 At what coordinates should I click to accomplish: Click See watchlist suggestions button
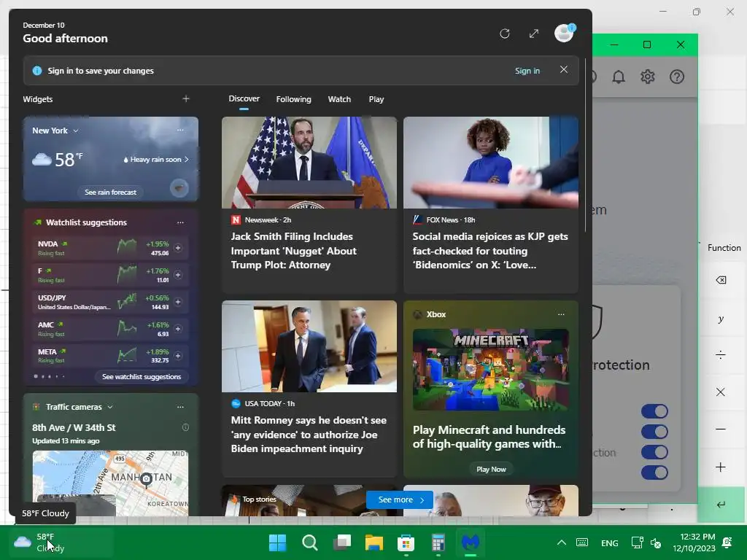142,377
